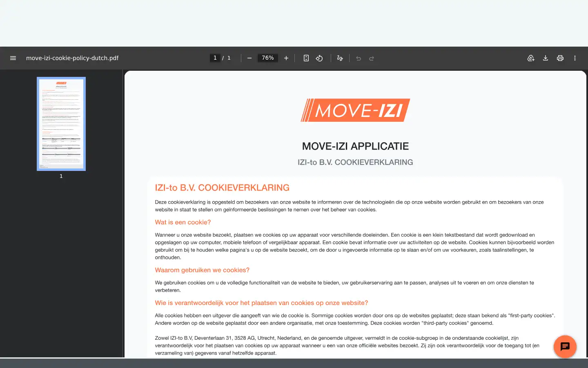This screenshot has width=588, height=368.
Task: Click the total page count next to the slash
Action: pyautogui.click(x=229, y=58)
